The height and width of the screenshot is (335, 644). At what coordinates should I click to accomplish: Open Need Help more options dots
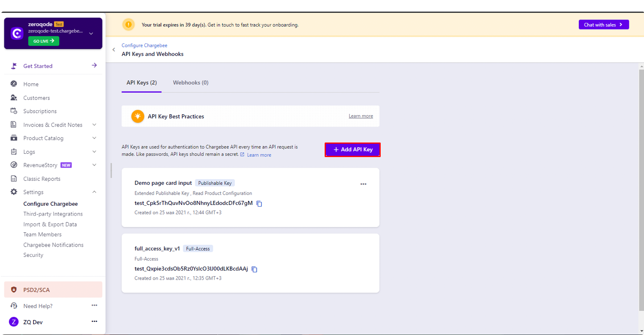[x=94, y=306]
